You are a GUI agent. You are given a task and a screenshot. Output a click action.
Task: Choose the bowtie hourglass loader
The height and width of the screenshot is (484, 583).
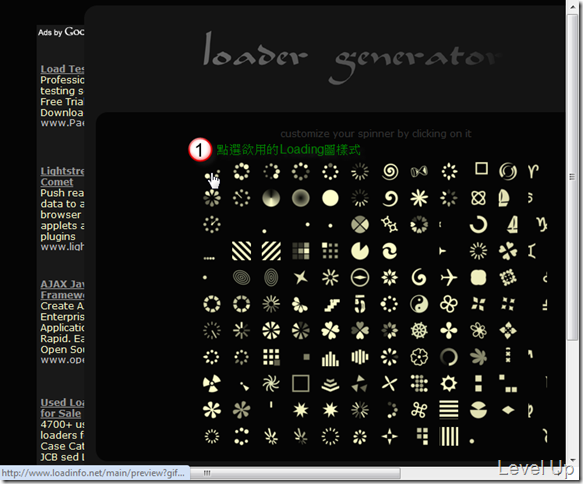(419, 171)
